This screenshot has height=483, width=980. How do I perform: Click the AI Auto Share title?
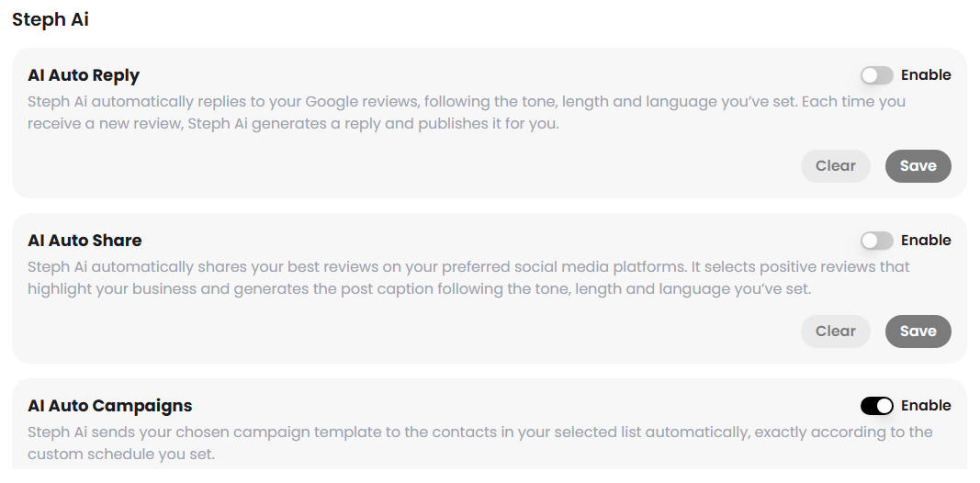(x=84, y=241)
